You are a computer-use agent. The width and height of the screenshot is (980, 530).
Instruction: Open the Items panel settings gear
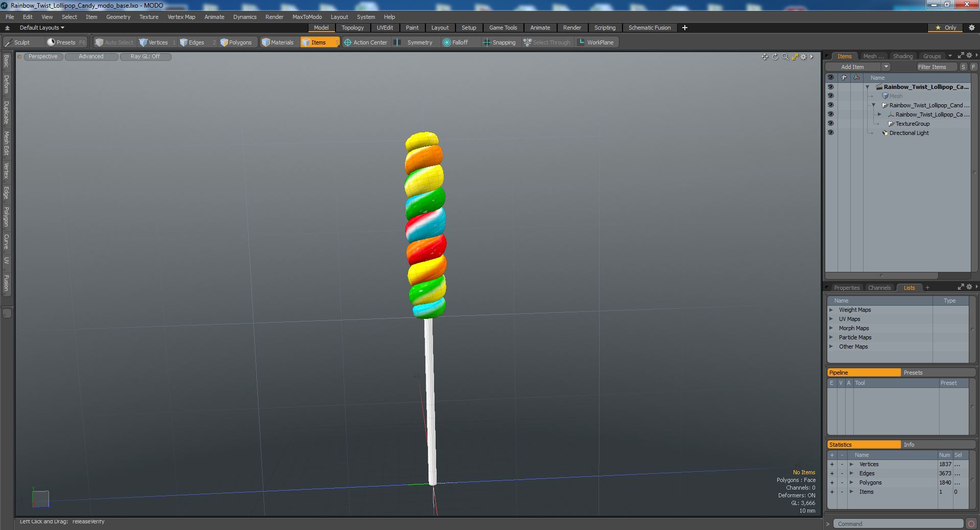[969, 56]
